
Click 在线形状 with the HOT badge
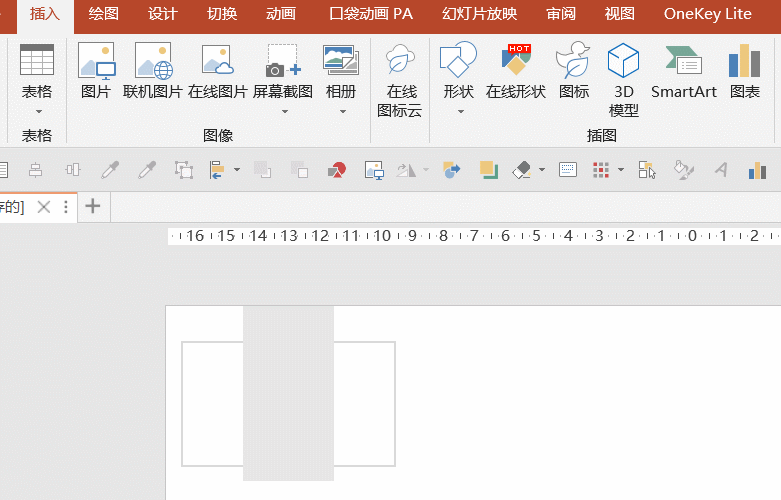click(516, 70)
